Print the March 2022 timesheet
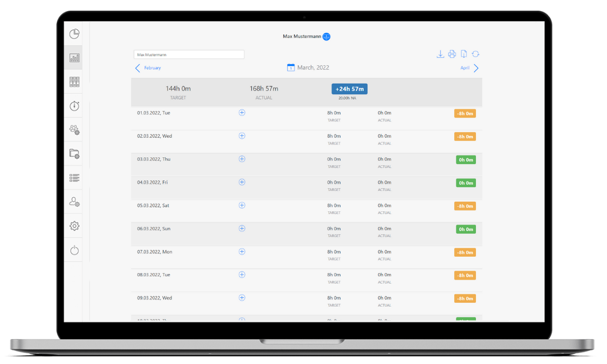The width and height of the screenshot is (607, 364). (x=452, y=54)
